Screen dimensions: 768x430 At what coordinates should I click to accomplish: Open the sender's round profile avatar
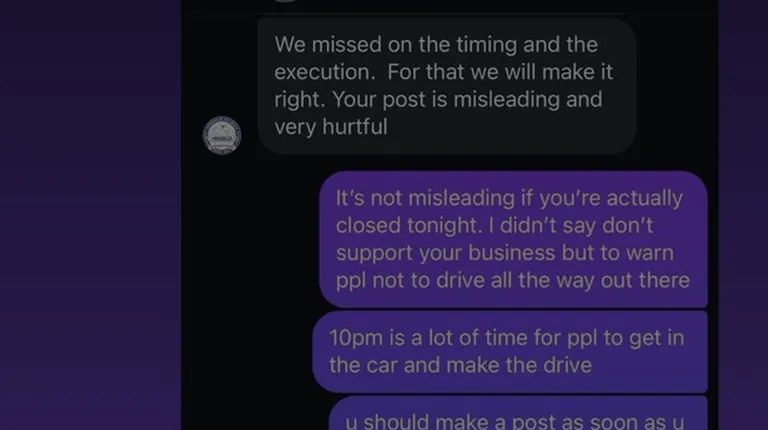(x=222, y=135)
